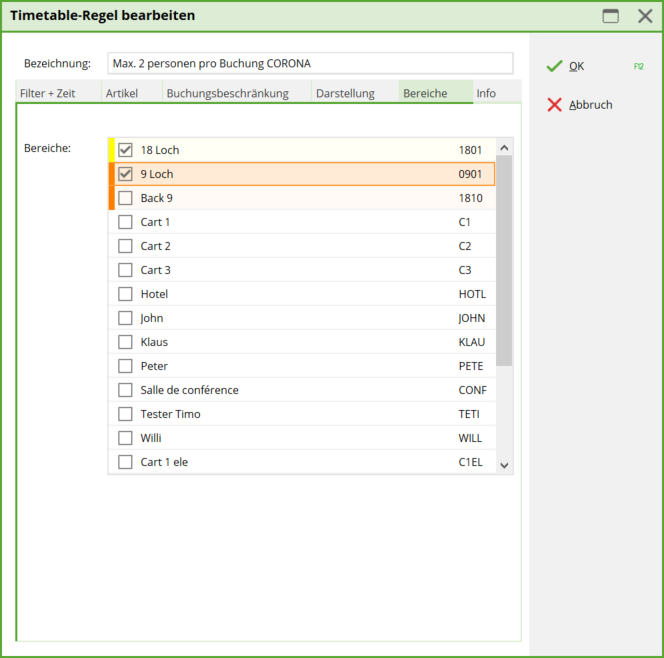
Task: Uncheck the 18 Loch checkbox
Action: point(125,150)
